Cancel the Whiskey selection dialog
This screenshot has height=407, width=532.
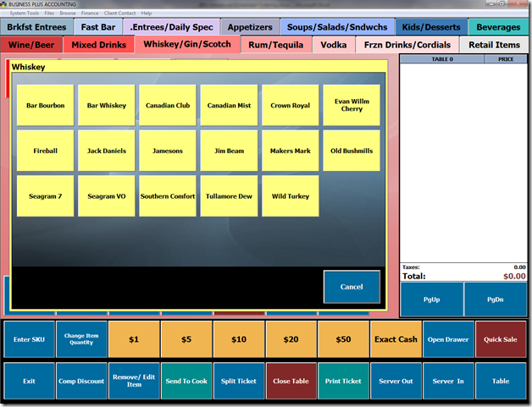click(x=352, y=287)
